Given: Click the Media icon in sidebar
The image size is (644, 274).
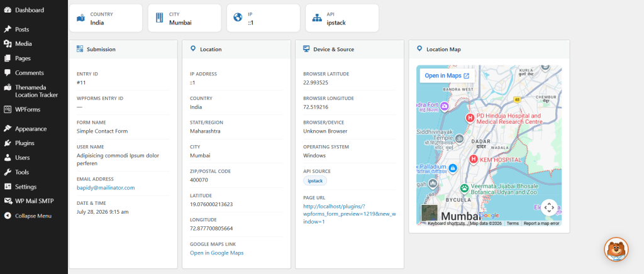Looking at the screenshot, I should click(x=8, y=43).
